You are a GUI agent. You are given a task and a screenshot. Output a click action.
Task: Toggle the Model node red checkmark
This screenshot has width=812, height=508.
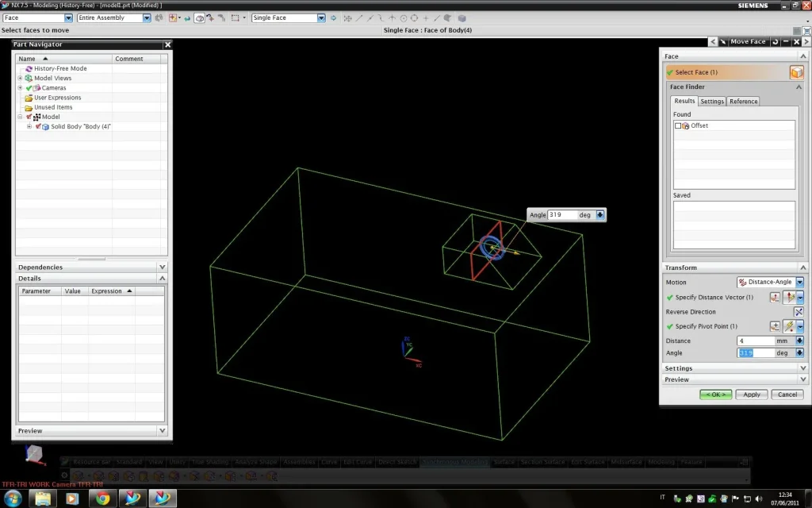pos(29,117)
